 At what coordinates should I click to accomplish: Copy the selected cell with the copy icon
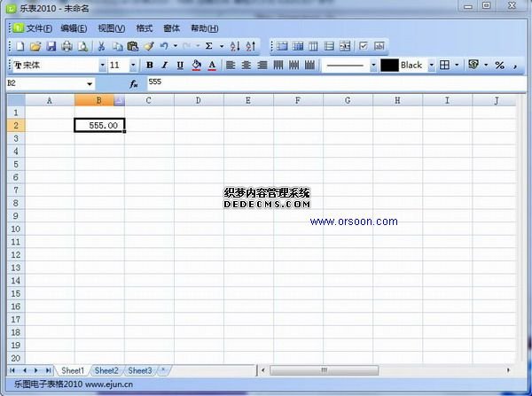tap(117, 46)
